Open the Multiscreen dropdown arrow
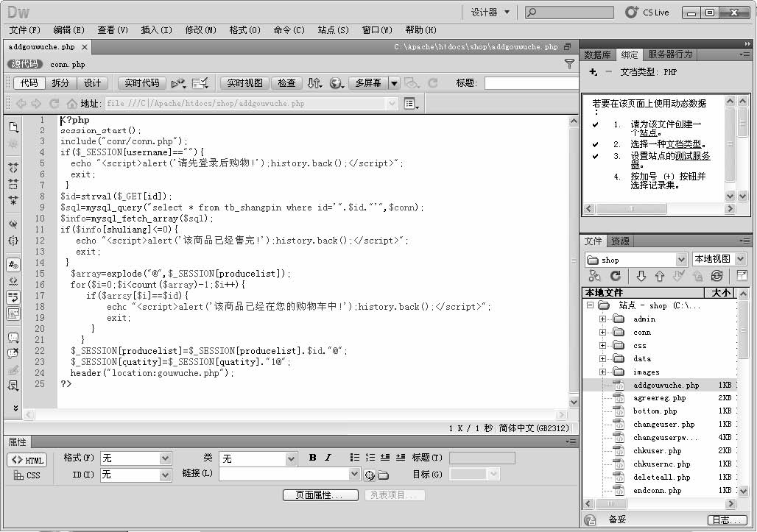Screen dimensions: 757x532 pyautogui.click(x=395, y=83)
